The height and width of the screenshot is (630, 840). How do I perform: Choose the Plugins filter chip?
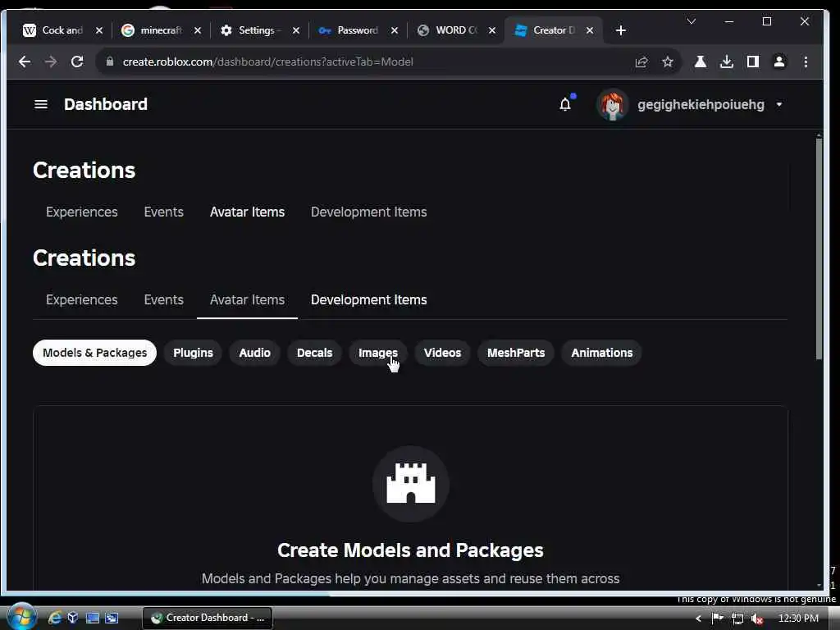pos(193,353)
